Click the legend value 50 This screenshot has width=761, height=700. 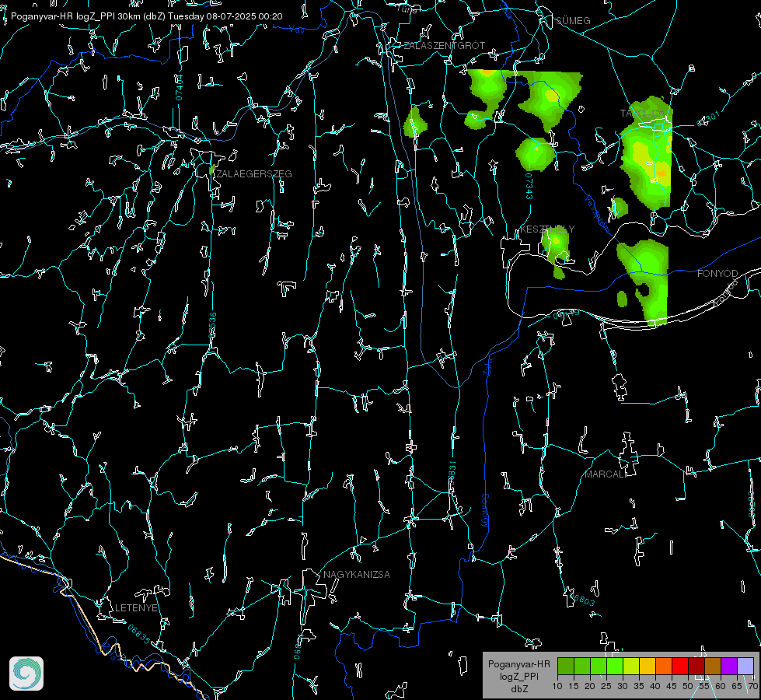coord(688,687)
